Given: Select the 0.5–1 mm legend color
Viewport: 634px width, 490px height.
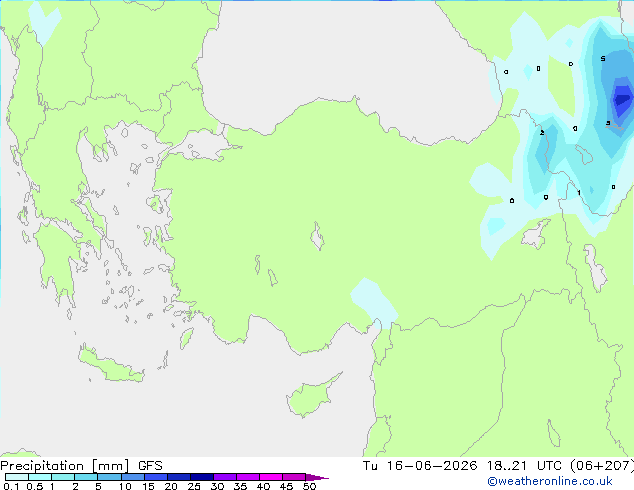Looking at the screenshot, I should tap(40, 477).
